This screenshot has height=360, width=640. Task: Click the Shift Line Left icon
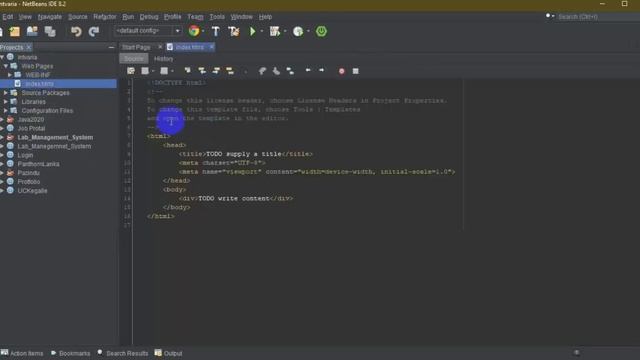click(308, 71)
